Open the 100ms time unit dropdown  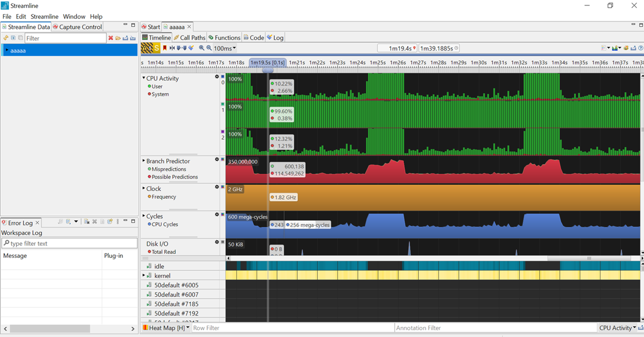tap(225, 48)
